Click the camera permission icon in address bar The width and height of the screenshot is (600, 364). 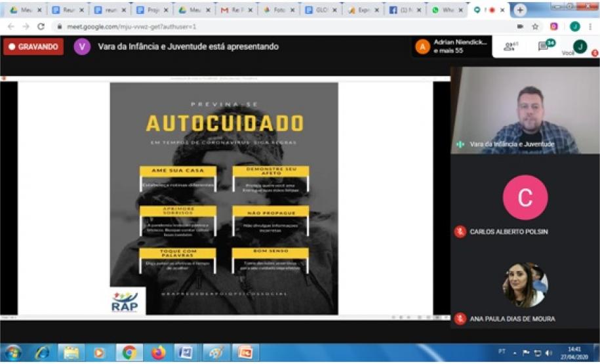pyautogui.click(x=520, y=26)
